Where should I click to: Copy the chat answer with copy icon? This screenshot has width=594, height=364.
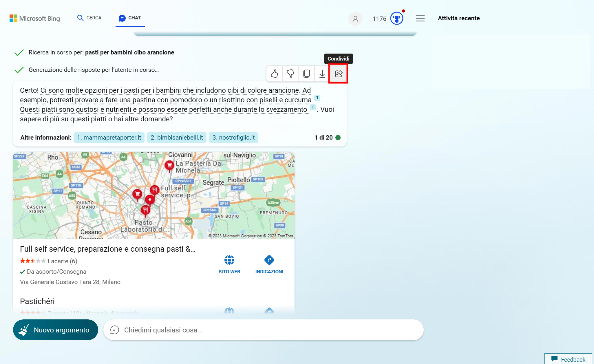click(x=306, y=74)
